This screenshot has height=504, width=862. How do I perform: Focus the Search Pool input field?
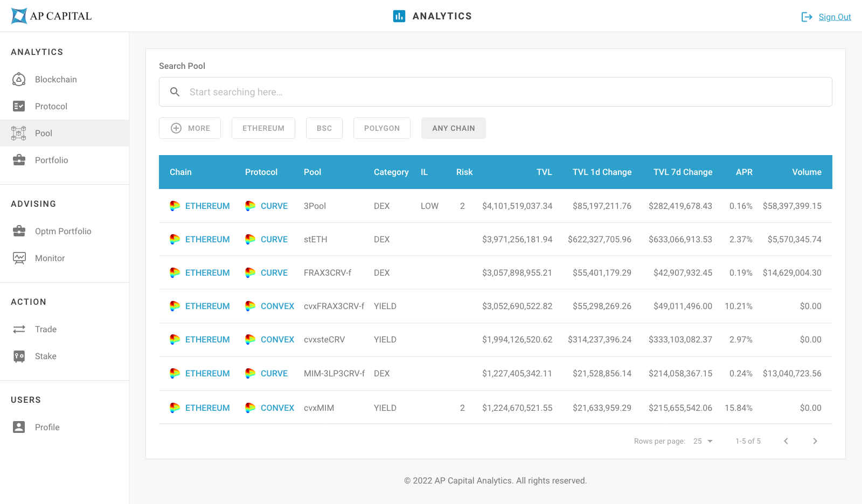pyautogui.click(x=496, y=92)
